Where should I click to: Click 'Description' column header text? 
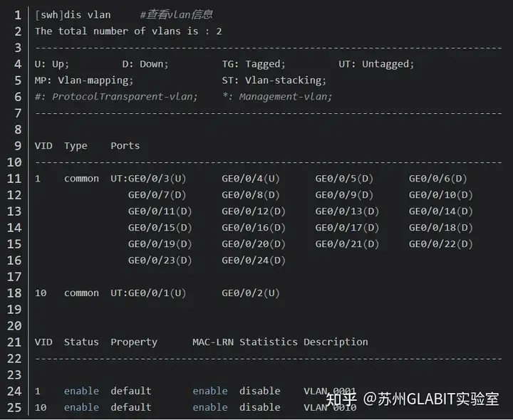[x=336, y=342]
